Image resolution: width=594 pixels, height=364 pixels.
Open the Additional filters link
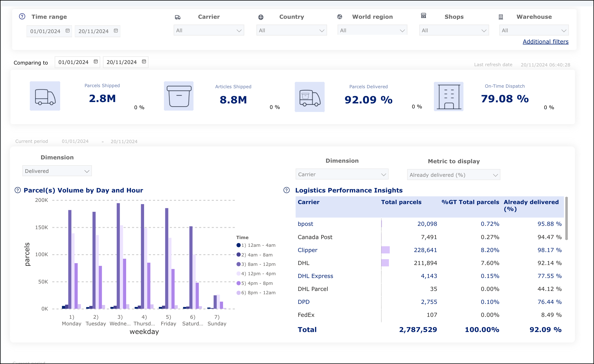(x=545, y=42)
